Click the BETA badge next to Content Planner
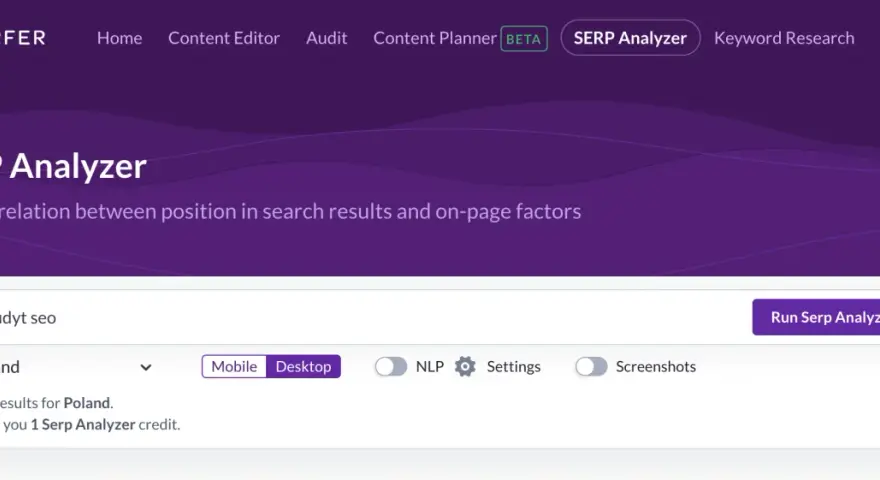The image size is (880, 480). tap(524, 39)
